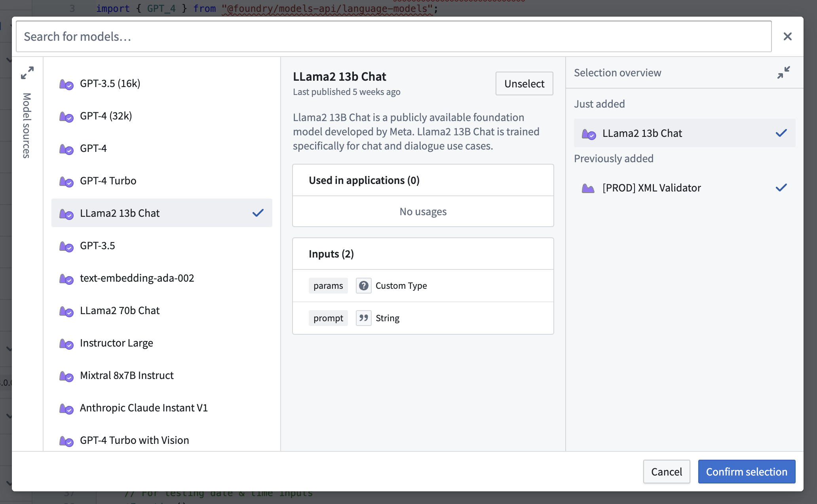Click the GPT-3.5 (16k) model icon
Viewport: 817px width, 504px height.
tap(66, 84)
